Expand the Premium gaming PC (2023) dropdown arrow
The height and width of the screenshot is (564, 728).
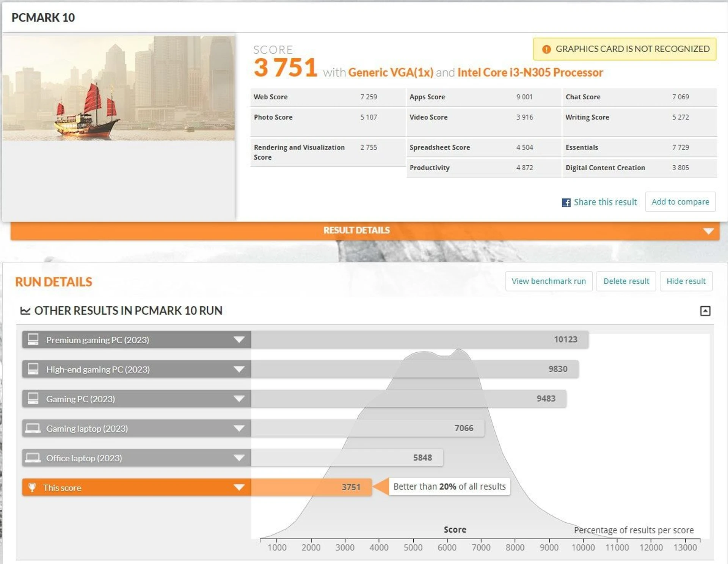point(239,339)
